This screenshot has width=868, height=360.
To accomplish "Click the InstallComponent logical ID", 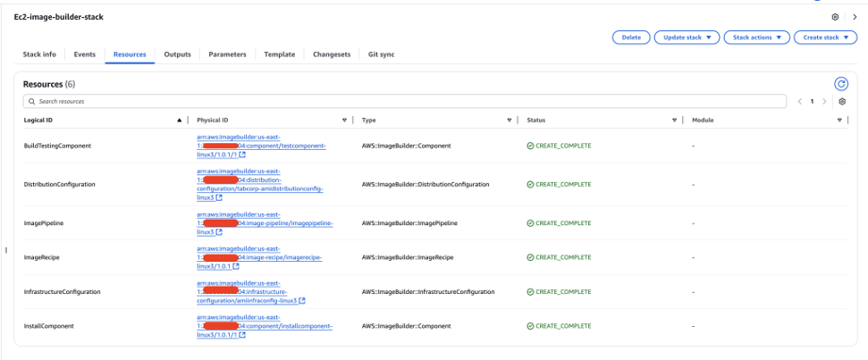I will tap(49, 326).
